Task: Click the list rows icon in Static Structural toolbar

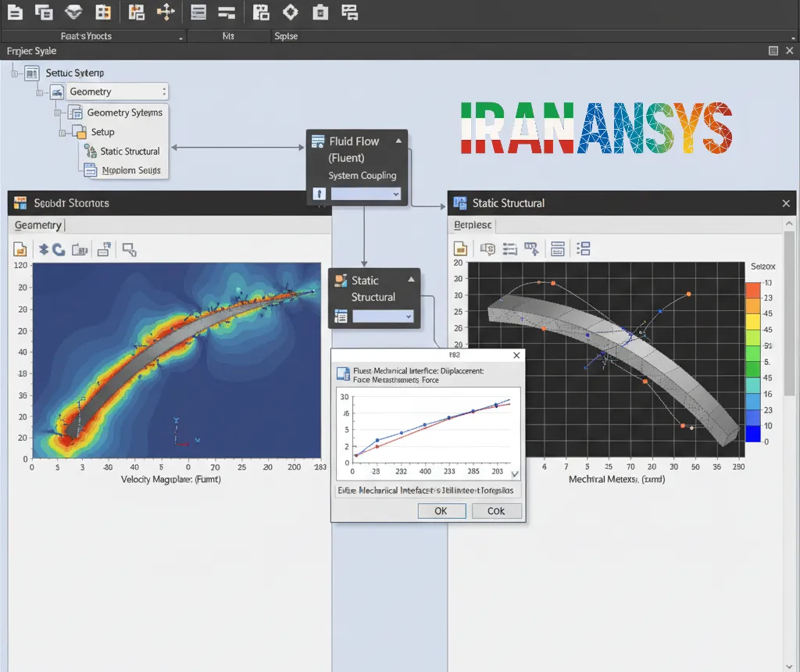Action: pos(509,248)
